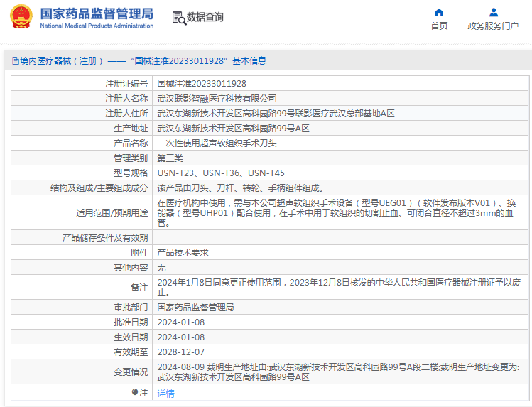Click the 首页 home icon
532x407 pixels.
(x=439, y=13)
